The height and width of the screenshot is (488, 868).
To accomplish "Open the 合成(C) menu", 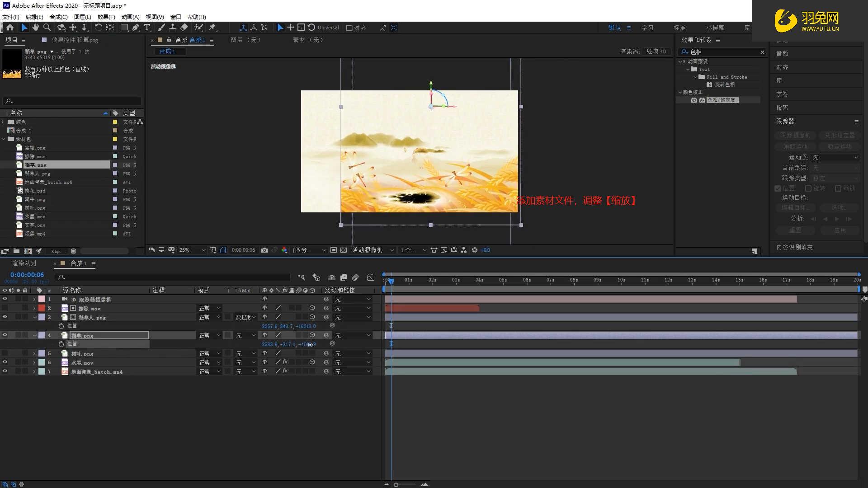I will tap(58, 17).
